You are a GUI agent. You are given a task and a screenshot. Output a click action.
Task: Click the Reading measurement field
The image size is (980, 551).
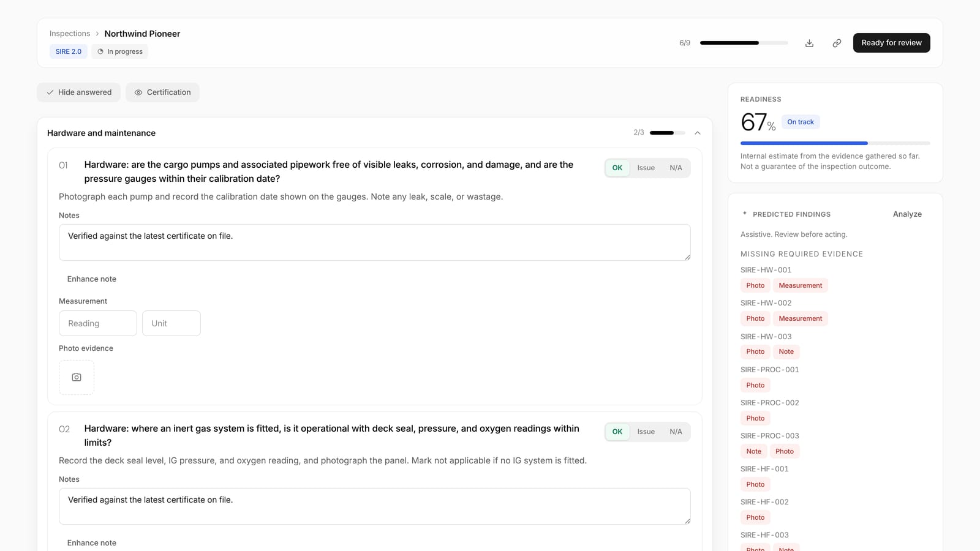tap(98, 323)
